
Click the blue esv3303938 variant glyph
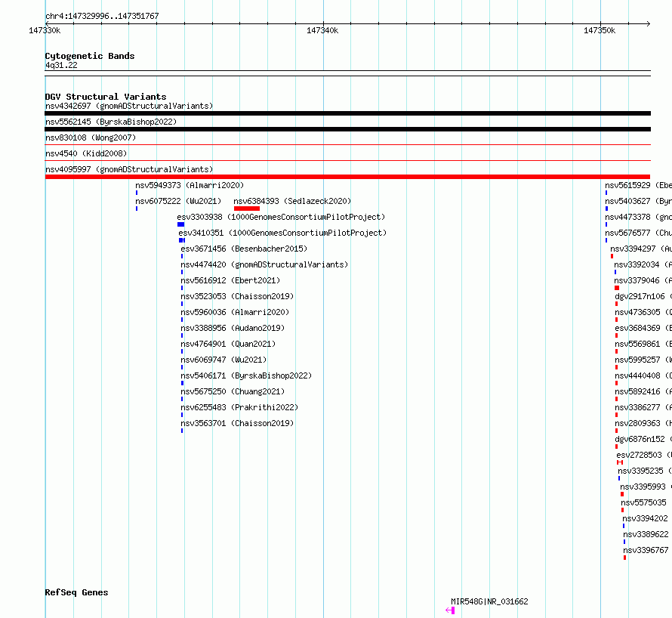(x=181, y=224)
